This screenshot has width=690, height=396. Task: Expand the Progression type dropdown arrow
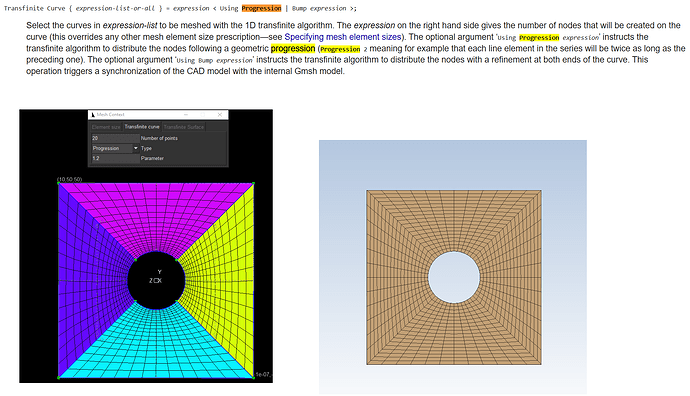pos(136,148)
